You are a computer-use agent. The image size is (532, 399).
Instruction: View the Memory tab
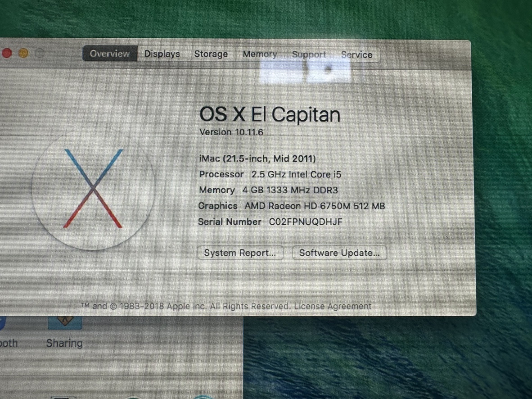[x=260, y=54]
